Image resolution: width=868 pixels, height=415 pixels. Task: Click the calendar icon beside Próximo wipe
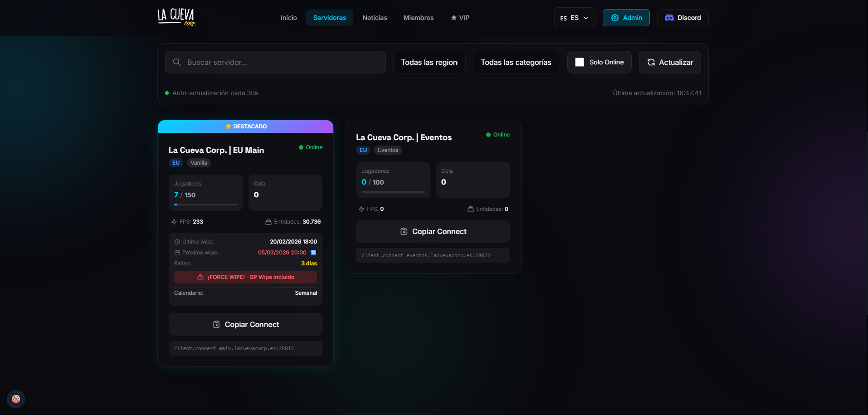(x=177, y=253)
